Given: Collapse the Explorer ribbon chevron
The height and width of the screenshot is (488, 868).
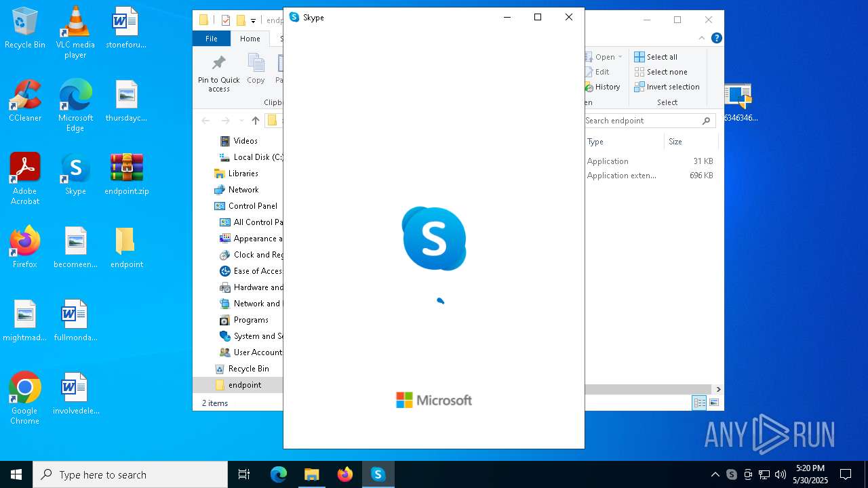Looking at the screenshot, I should [x=702, y=39].
